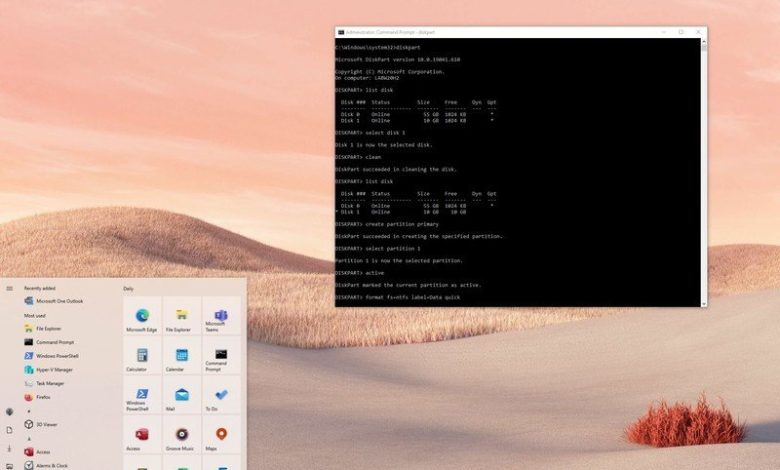The height and width of the screenshot is (470, 780).
Task: Click 'Copyright (C) Microsoft Corporation.' line
Action: click(x=390, y=72)
